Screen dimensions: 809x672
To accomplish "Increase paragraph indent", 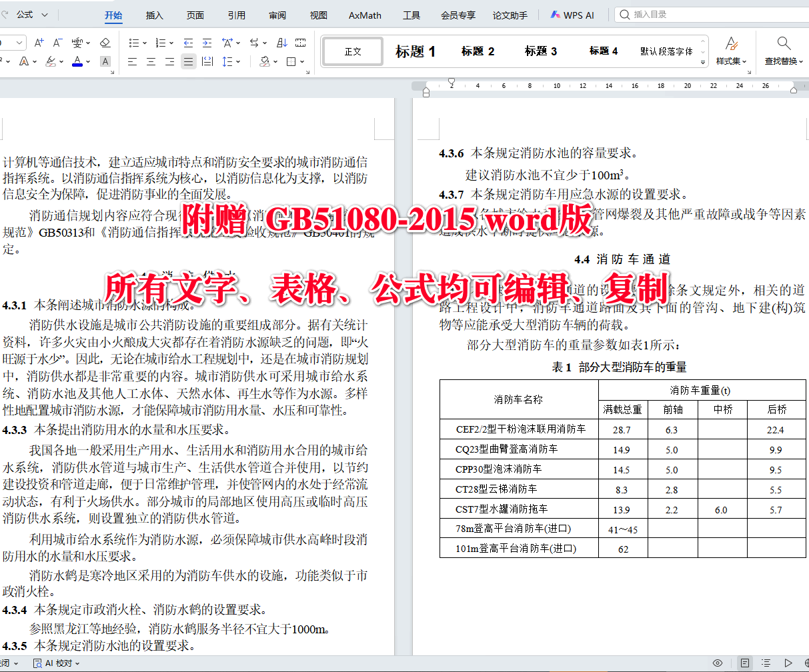I will [207, 43].
